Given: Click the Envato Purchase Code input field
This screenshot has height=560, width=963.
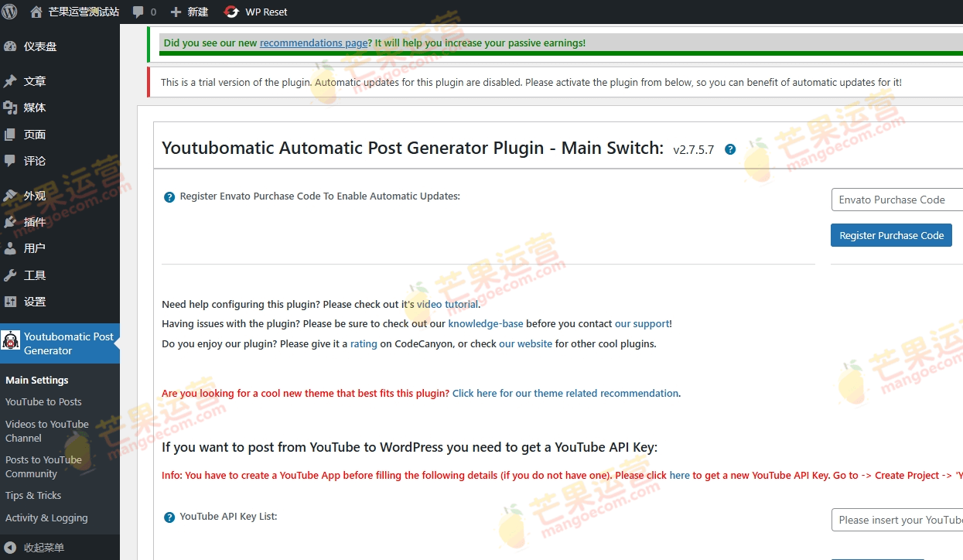Looking at the screenshot, I should pyautogui.click(x=896, y=200).
